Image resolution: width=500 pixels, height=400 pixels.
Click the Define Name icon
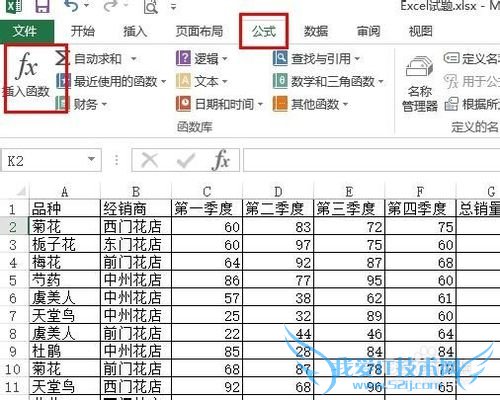point(451,58)
